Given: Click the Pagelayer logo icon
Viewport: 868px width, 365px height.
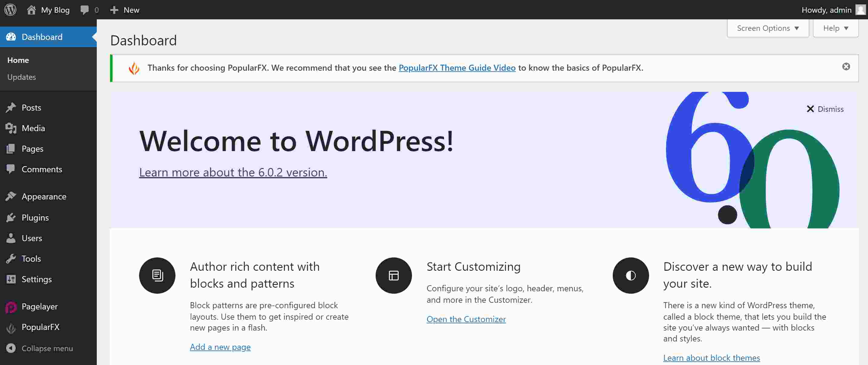Looking at the screenshot, I should 11,307.
